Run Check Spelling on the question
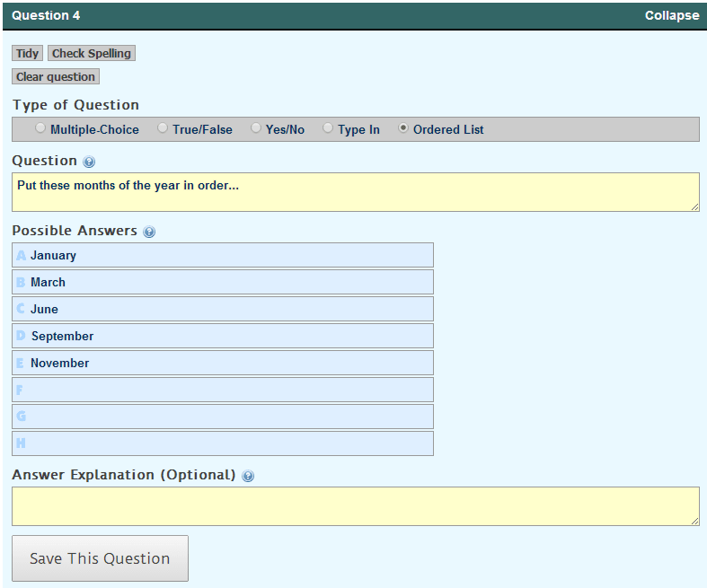The image size is (707, 588). point(92,53)
